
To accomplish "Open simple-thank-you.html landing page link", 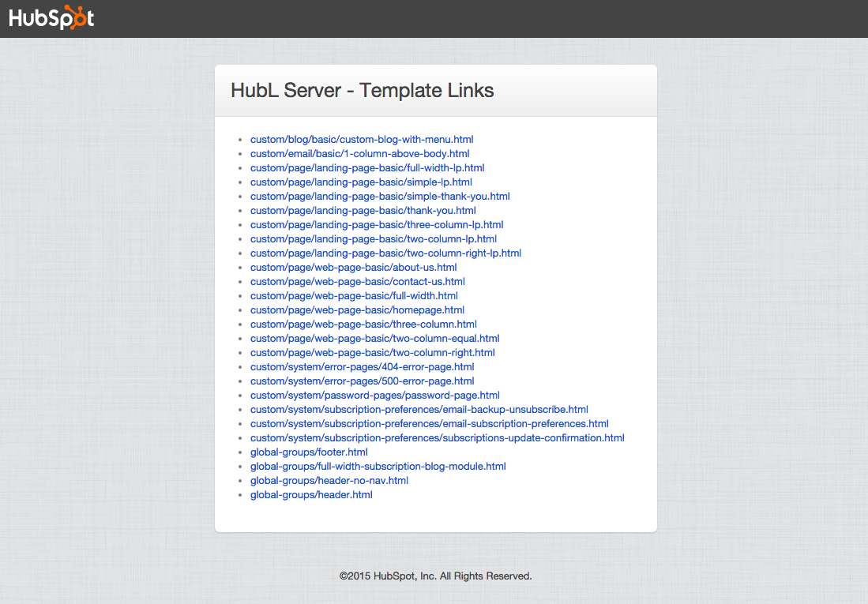I will pyautogui.click(x=380, y=197).
